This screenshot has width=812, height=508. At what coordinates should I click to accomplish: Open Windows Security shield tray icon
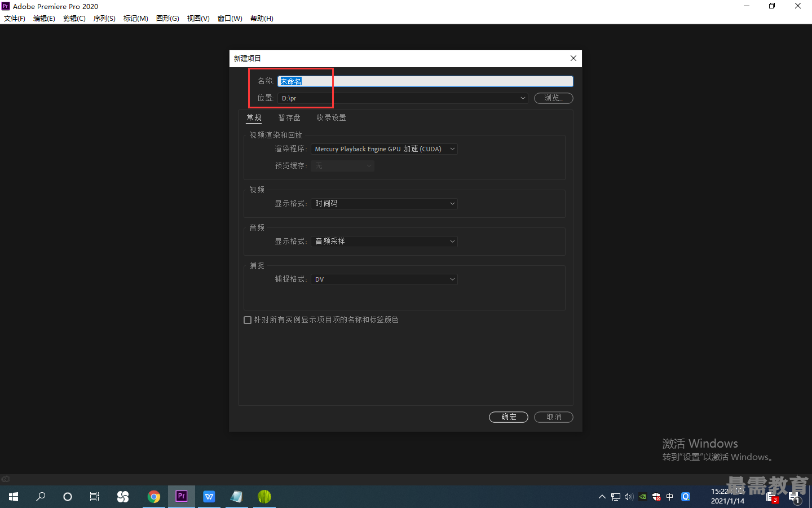tap(656, 497)
